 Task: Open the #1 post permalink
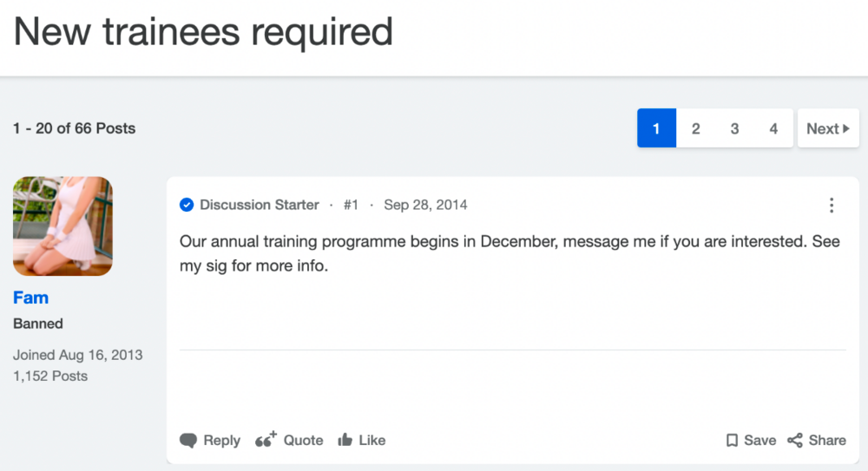(351, 205)
